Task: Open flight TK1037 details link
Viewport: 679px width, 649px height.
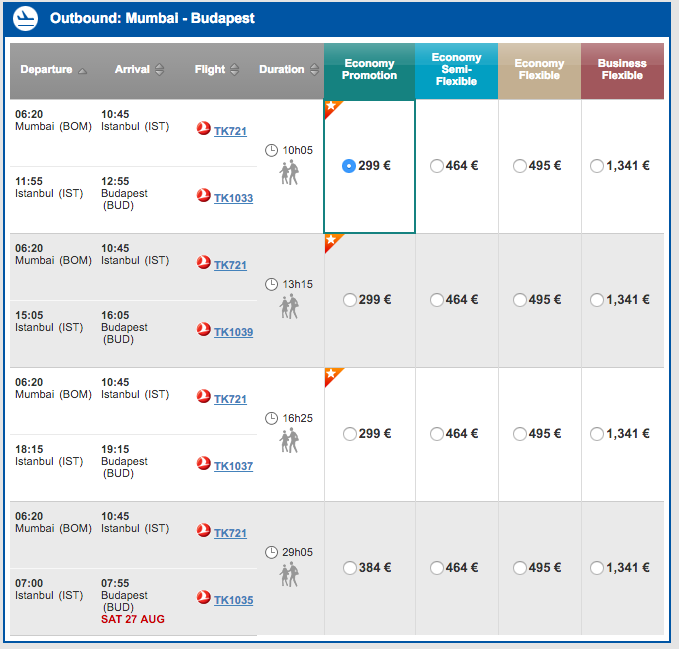Action: [x=233, y=466]
